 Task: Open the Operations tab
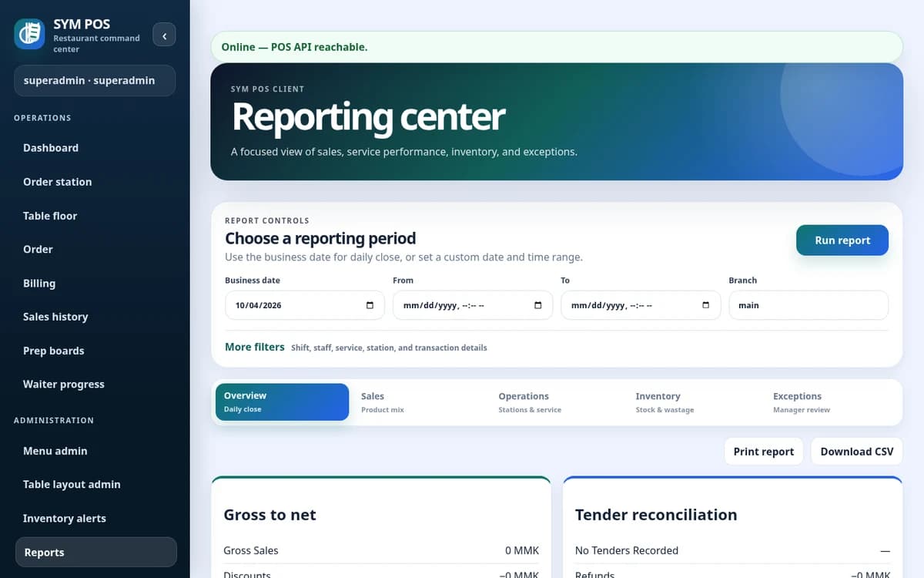point(556,402)
